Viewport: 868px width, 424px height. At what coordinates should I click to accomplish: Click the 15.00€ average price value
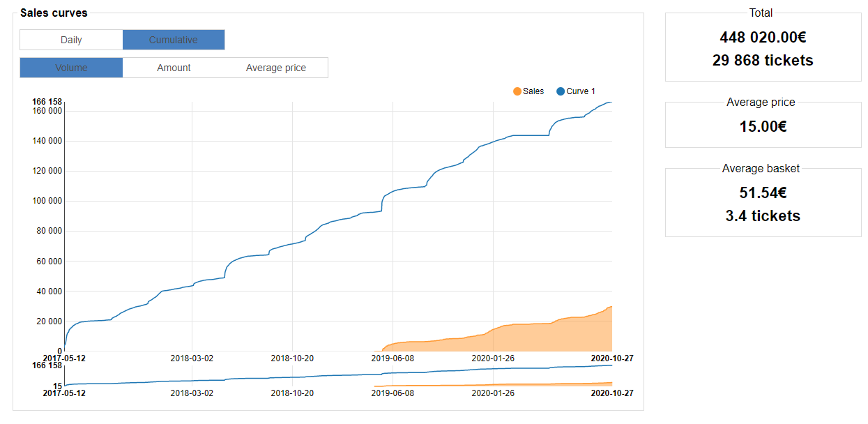(763, 127)
